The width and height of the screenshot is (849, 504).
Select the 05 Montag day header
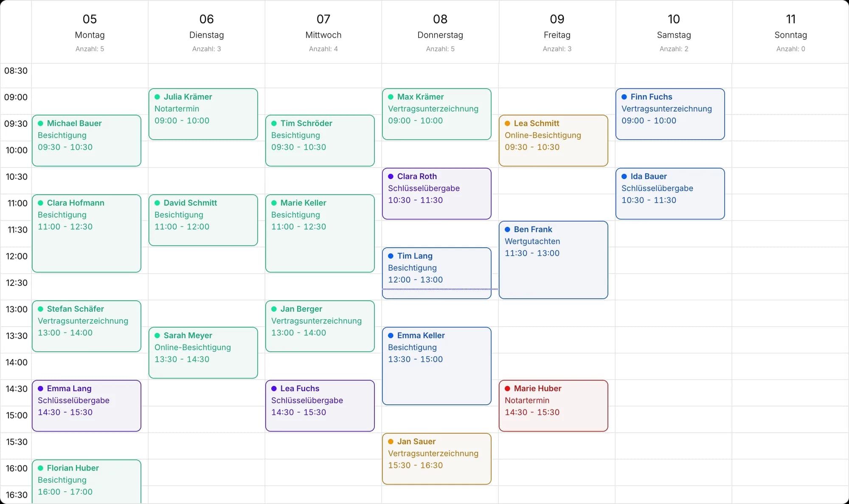click(x=90, y=32)
